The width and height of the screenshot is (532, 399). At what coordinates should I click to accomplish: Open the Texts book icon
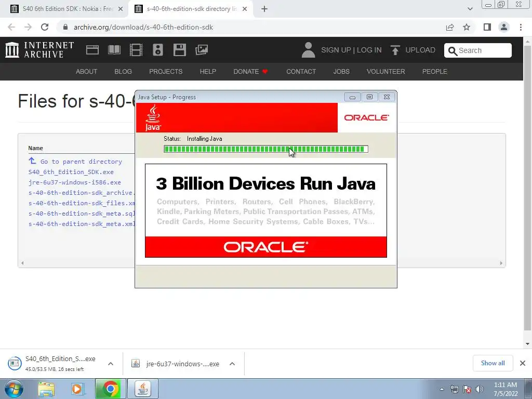coord(114,50)
